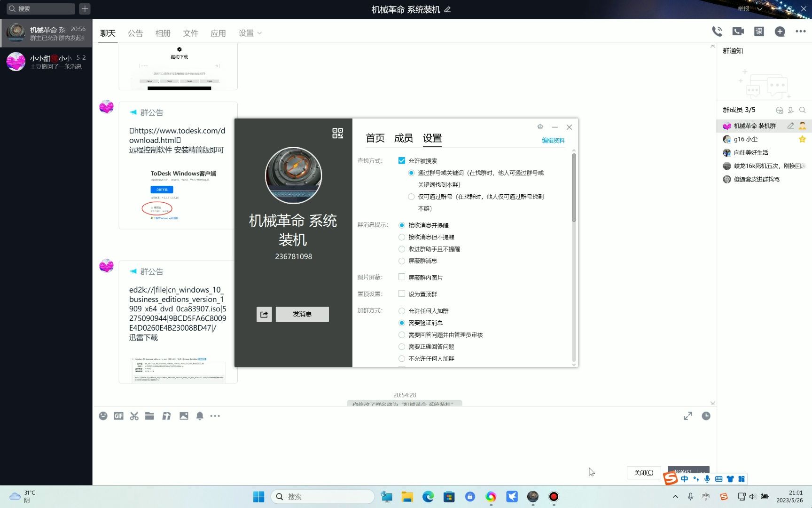Screen dimensions: 812x508
Task: Select the 收进群助手且不提醒 option
Action: tap(402, 249)
